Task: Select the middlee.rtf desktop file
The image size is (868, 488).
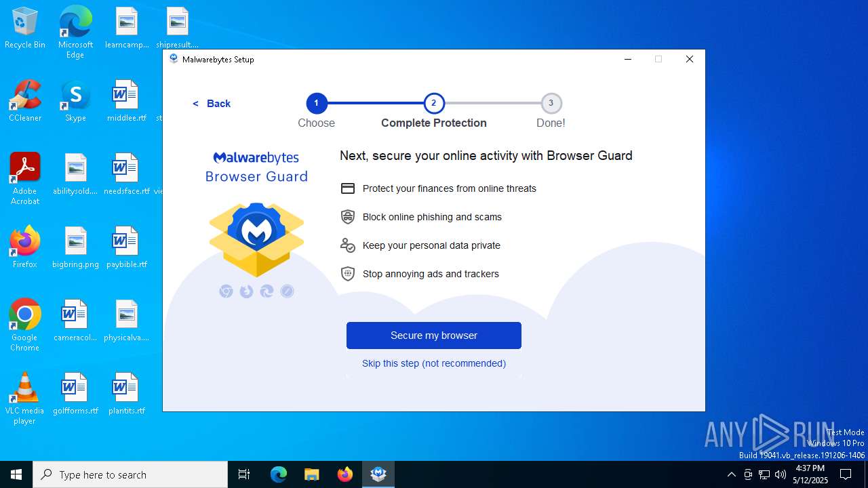Action: coord(126,101)
